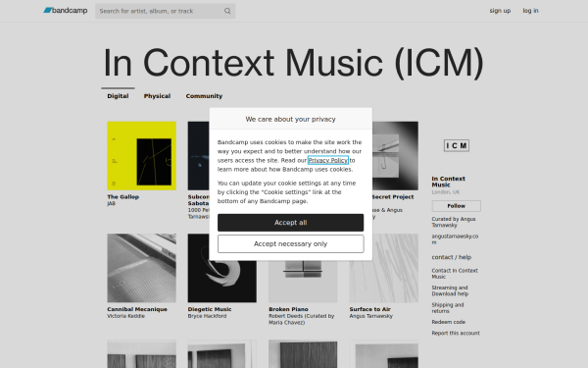Click the contact / help heading

452,257
